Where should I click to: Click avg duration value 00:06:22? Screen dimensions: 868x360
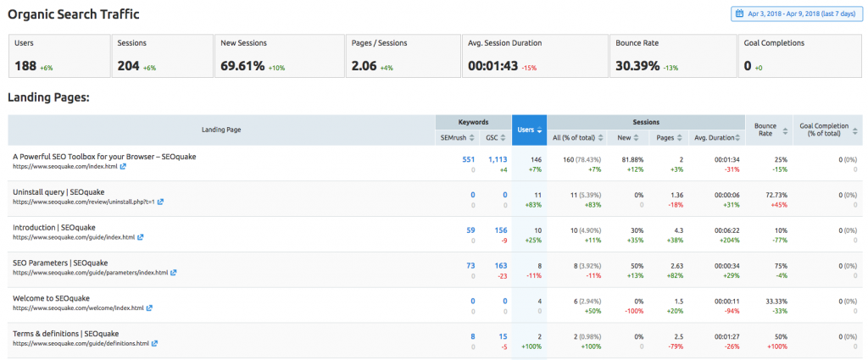point(727,230)
